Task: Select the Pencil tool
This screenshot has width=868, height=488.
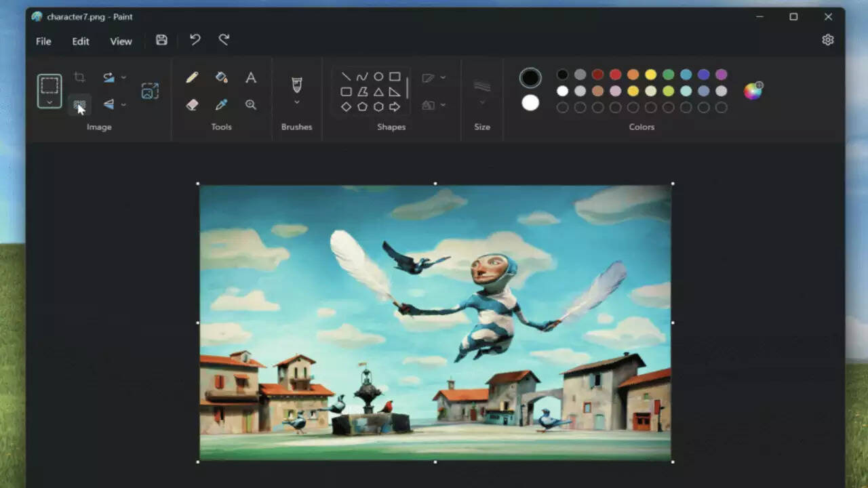Action: click(x=192, y=77)
